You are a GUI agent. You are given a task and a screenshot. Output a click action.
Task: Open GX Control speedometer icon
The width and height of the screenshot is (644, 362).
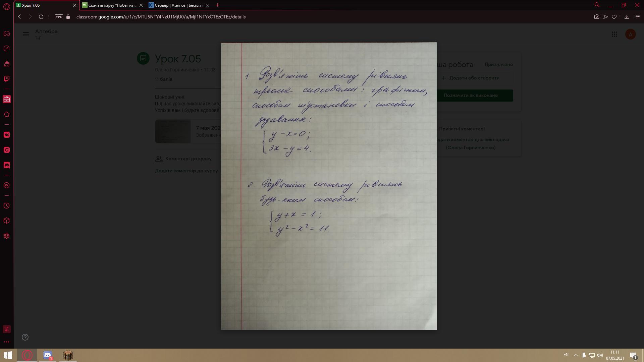point(7,49)
